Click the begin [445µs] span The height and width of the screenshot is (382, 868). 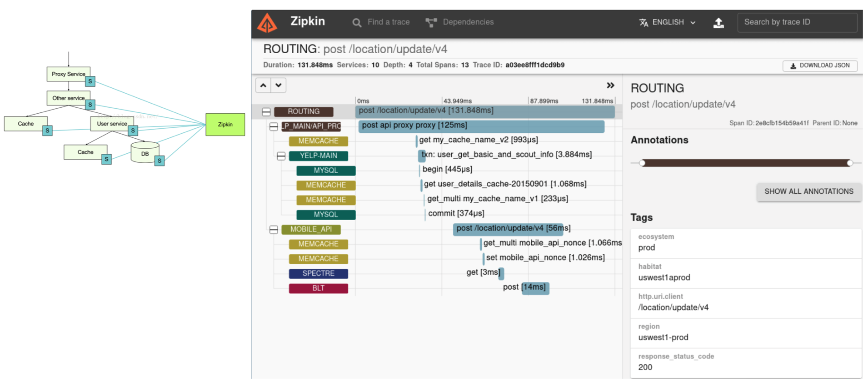pyautogui.click(x=447, y=170)
